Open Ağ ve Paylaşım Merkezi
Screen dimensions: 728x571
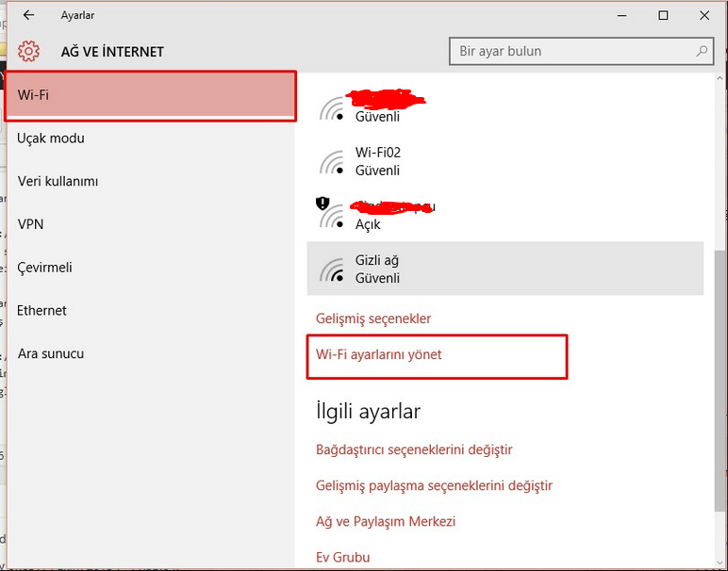(386, 521)
